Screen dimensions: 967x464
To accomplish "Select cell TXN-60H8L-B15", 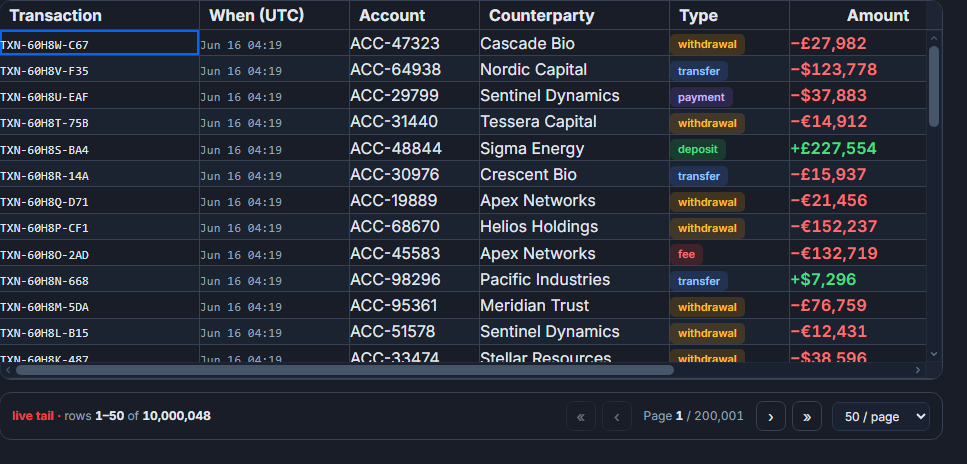I will (x=99, y=332).
